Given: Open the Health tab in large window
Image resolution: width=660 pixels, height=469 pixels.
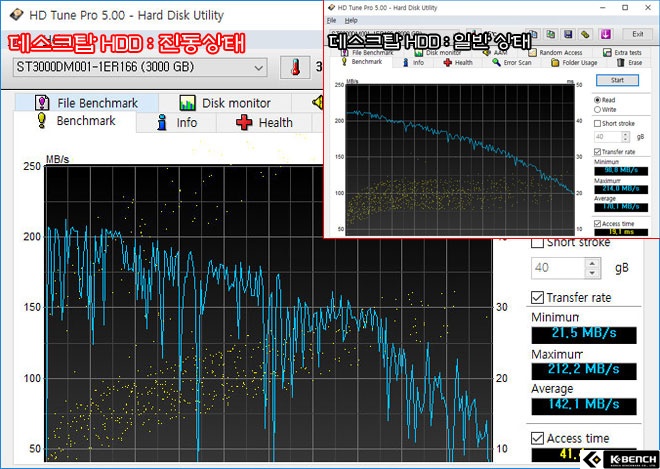Looking at the screenshot, I should (264, 123).
